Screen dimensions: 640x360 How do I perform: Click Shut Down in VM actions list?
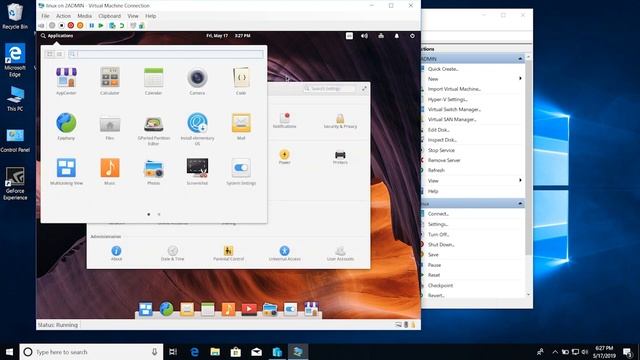[441, 244]
